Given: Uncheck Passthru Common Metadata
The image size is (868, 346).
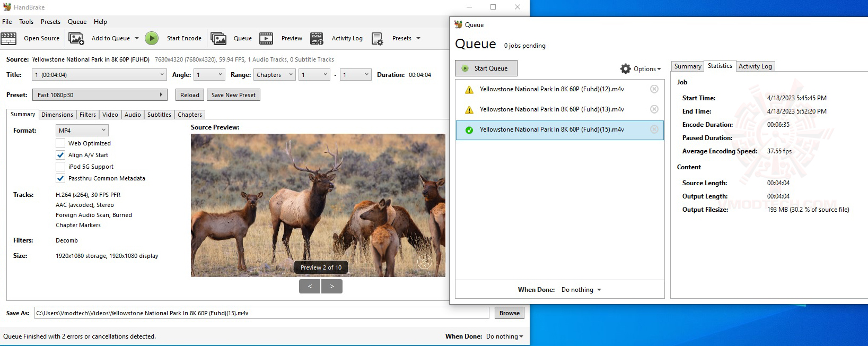Looking at the screenshot, I should click(x=60, y=178).
